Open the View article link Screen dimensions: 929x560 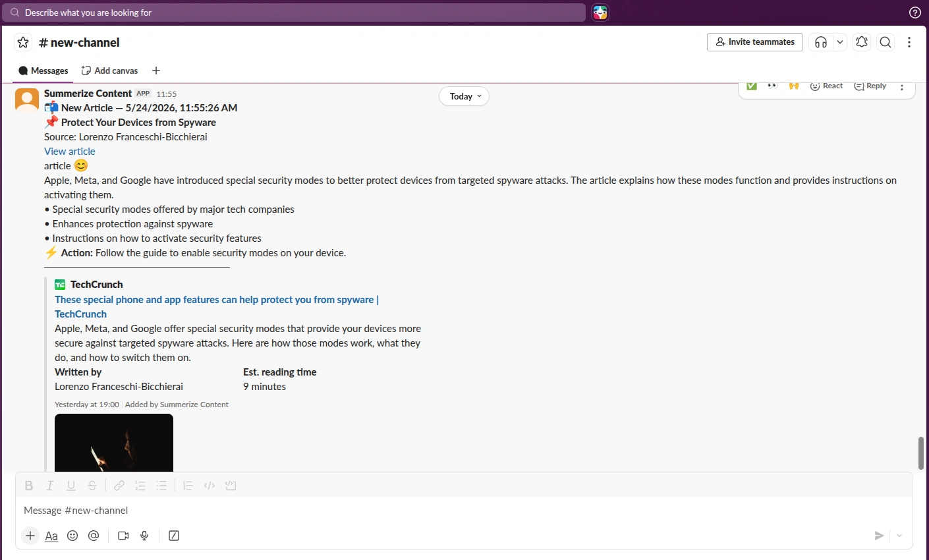coord(70,152)
